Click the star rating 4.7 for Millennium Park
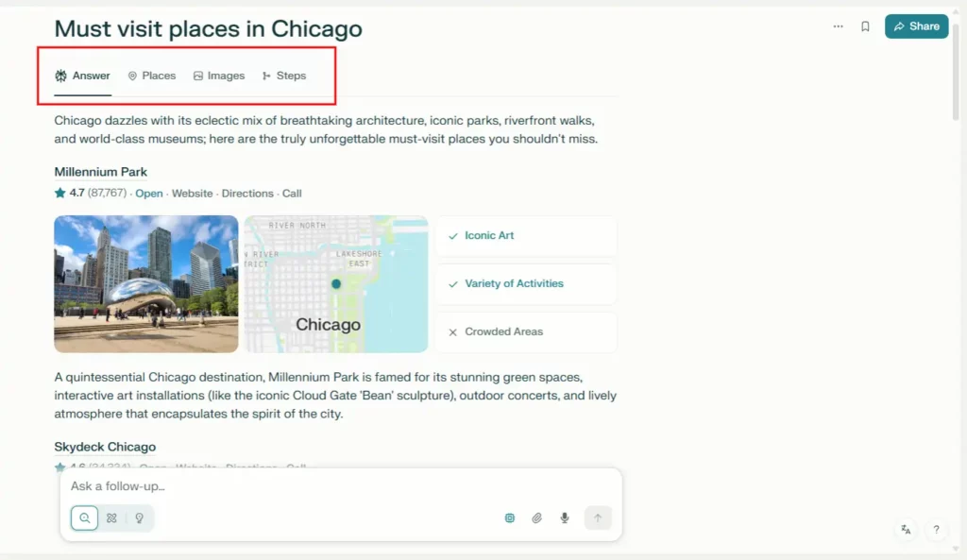967x560 pixels. point(69,193)
